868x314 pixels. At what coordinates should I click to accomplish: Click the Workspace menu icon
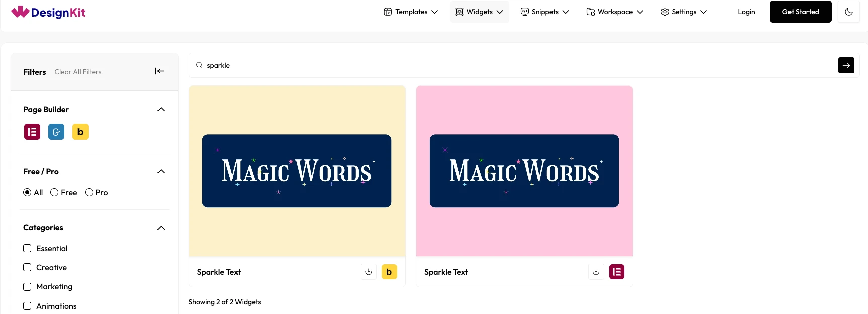tap(591, 12)
